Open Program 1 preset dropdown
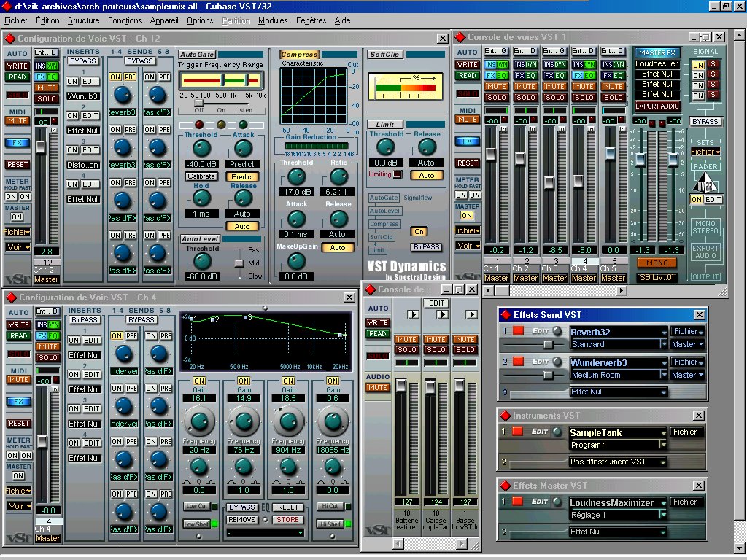This screenshot has height=560, width=747. (x=618, y=445)
